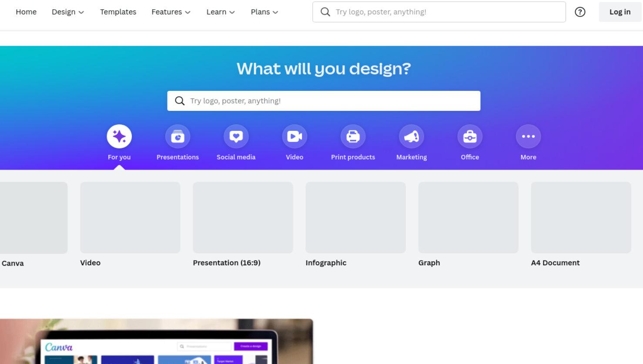Click the magnifier icon in top search bar
The width and height of the screenshot is (643, 364).
[x=325, y=12]
